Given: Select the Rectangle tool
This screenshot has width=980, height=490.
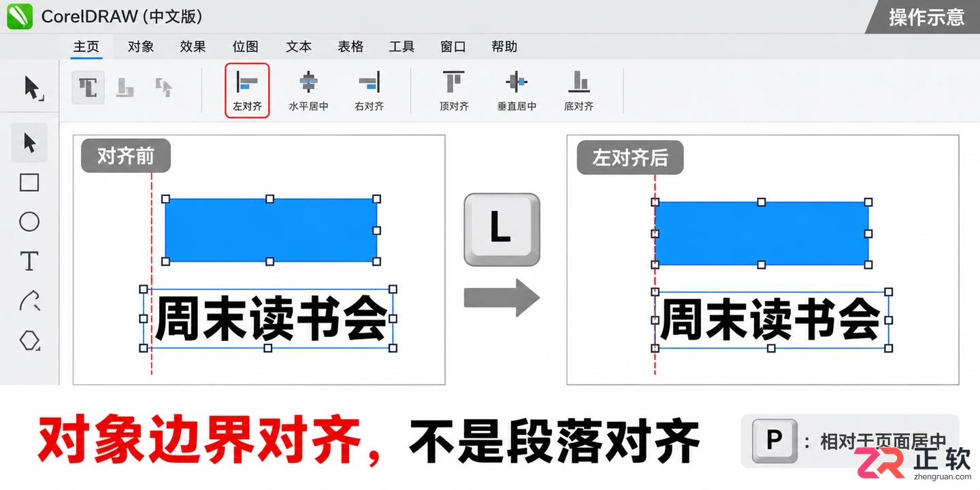Looking at the screenshot, I should coord(29,182).
